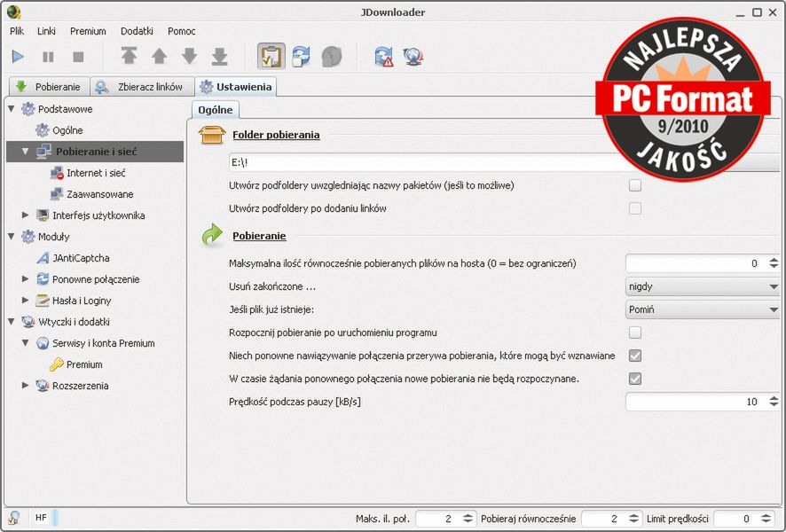
Task: Switch to the Zbieracz linków tab
Action: (x=142, y=87)
